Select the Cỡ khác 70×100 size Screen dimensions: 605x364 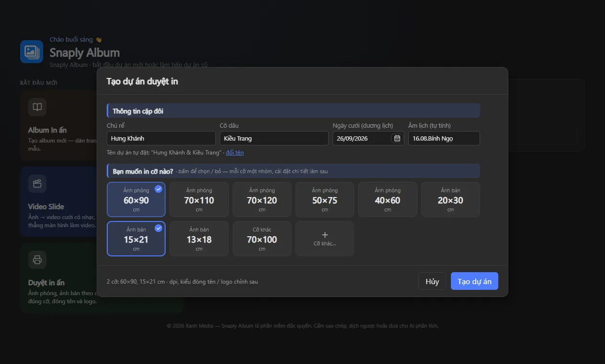coord(262,239)
